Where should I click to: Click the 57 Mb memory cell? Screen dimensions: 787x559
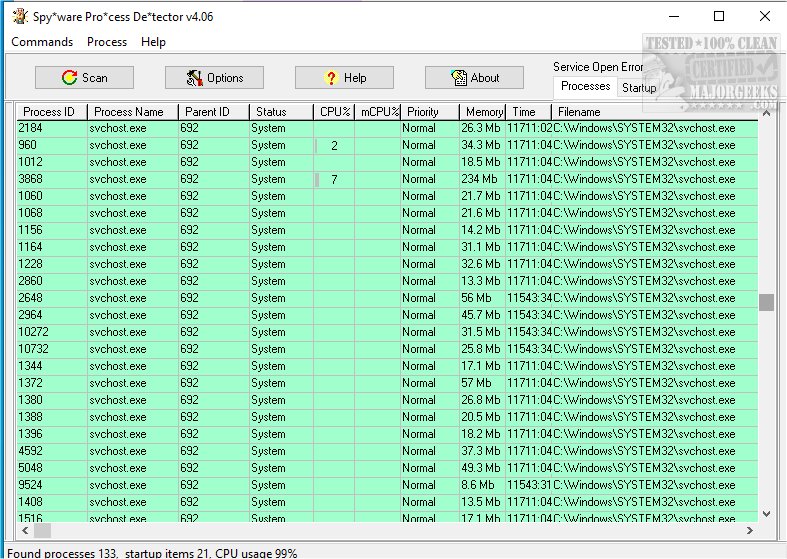click(x=482, y=383)
